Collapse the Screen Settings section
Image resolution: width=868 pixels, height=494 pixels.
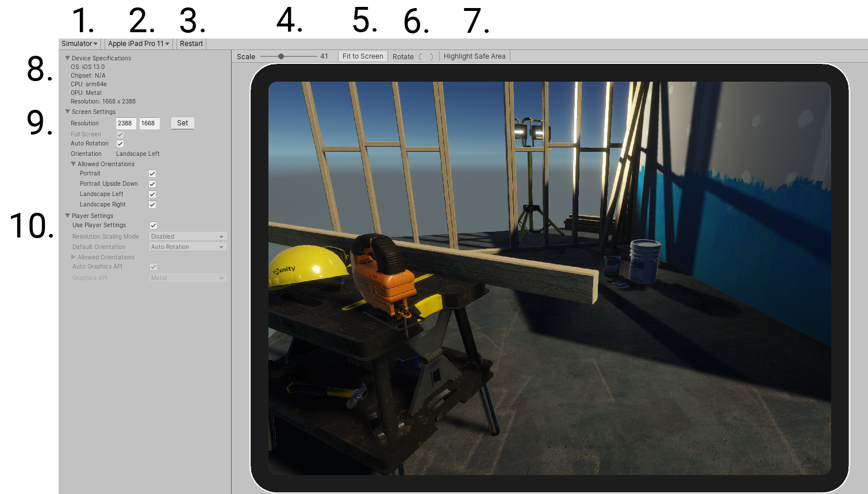click(x=67, y=111)
